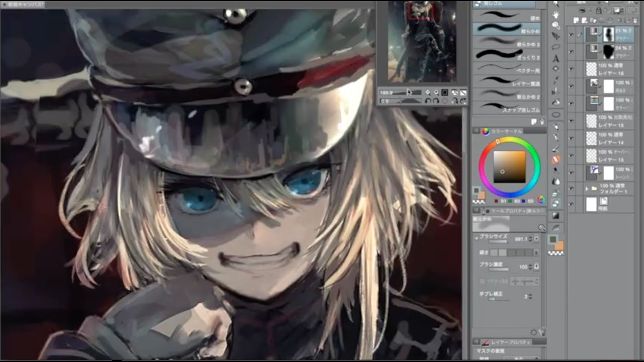Click the Gradient tool icon
Image resolution: width=644 pixels, height=362 pixels.
coord(556,215)
